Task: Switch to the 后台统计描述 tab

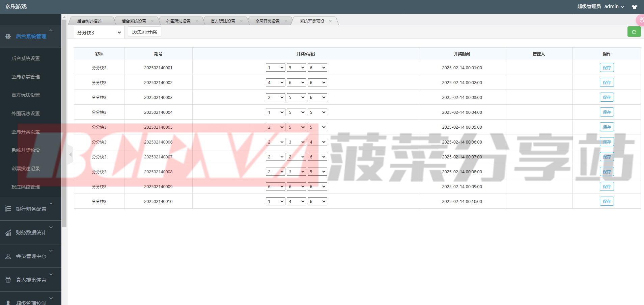Action: (x=89, y=21)
